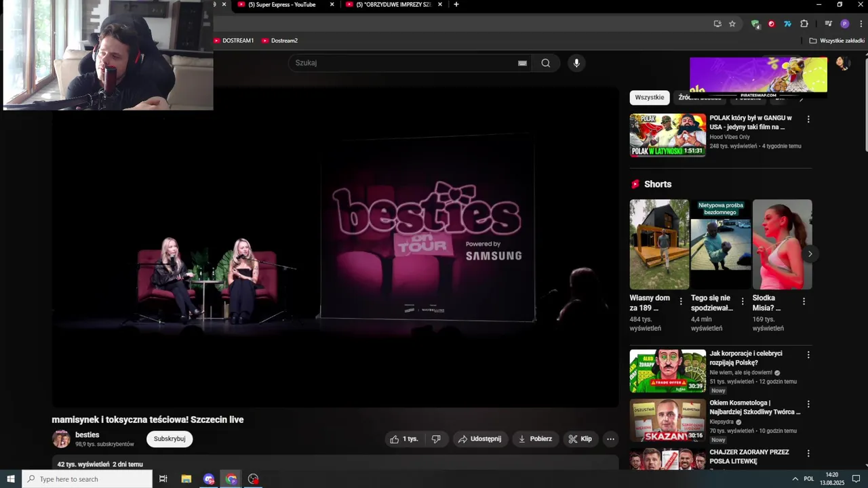Viewport: 868px width, 488px height.
Task: Open the Nietypowa prośba bezdomnego short
Action: coord(720,245)
